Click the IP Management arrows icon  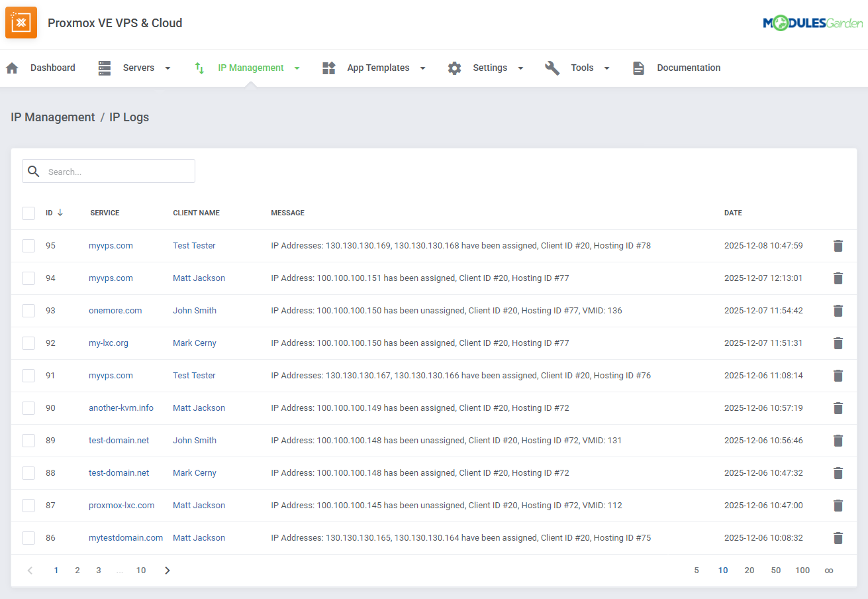click(199, 68)
